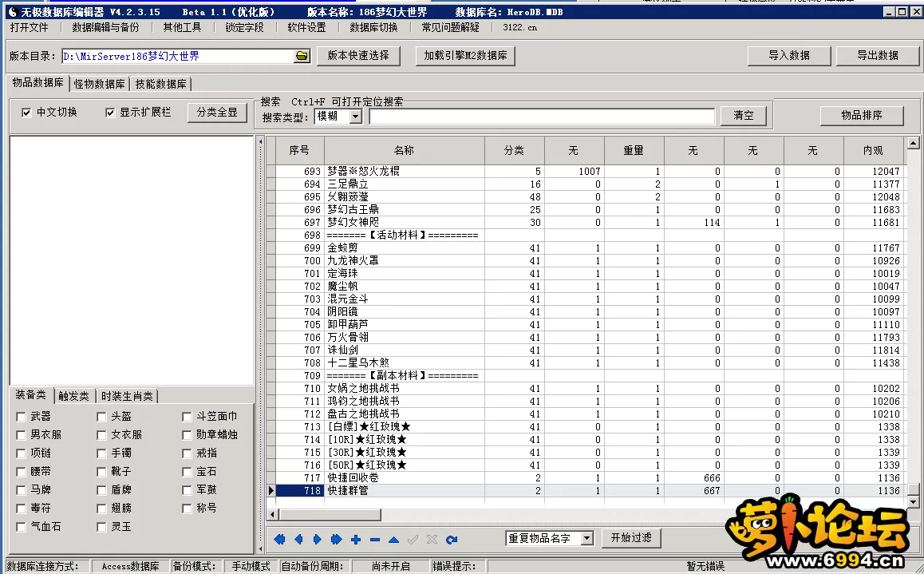Refresh data with curved arrow icon
924x574 pixels.
[452, 539]
